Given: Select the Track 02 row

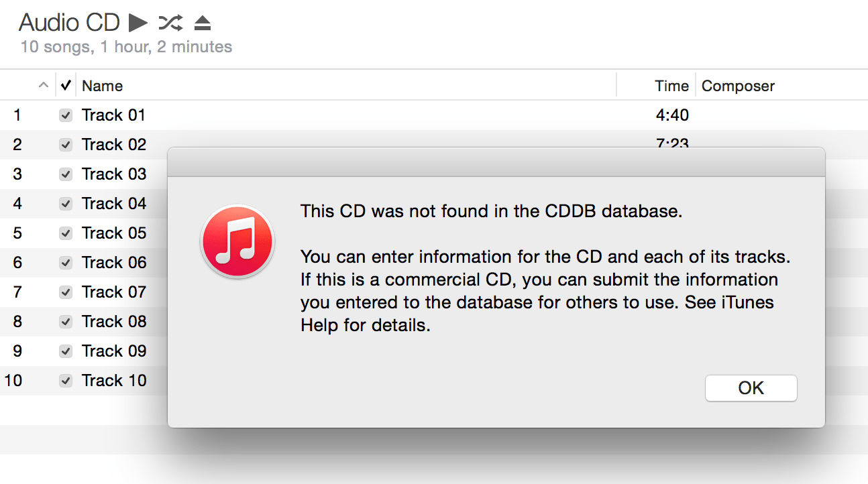Looking at the screenshot, I should click(114, 144).
